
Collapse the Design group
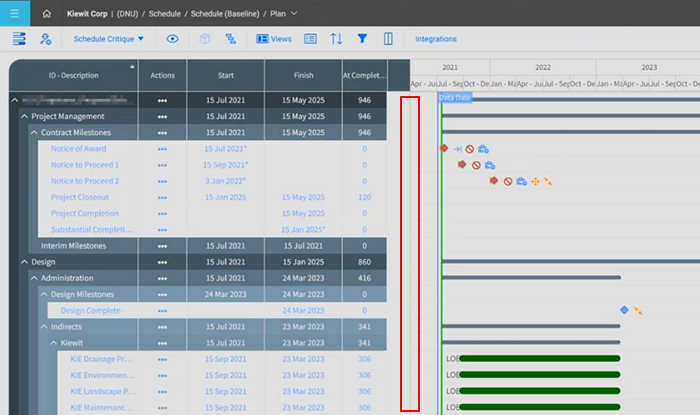pyautogui.click(x=24, y=262)
